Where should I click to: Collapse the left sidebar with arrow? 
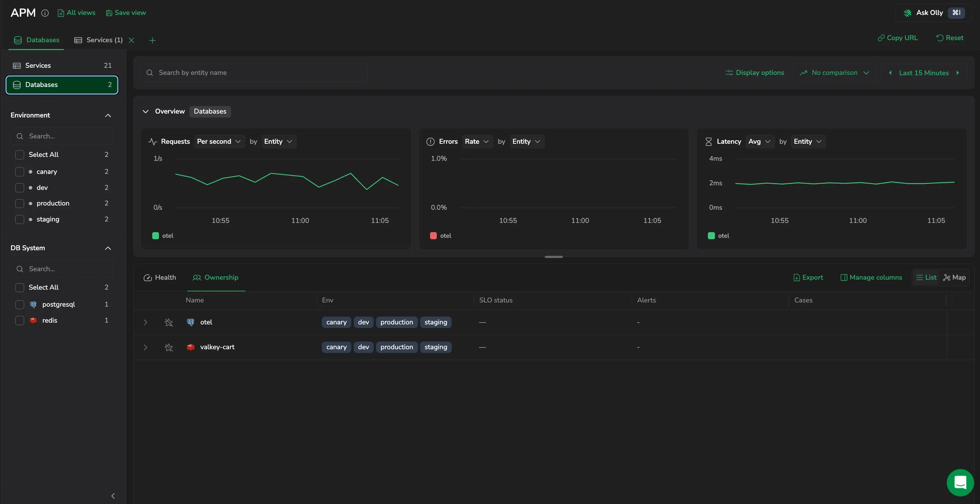click(113, 495)
